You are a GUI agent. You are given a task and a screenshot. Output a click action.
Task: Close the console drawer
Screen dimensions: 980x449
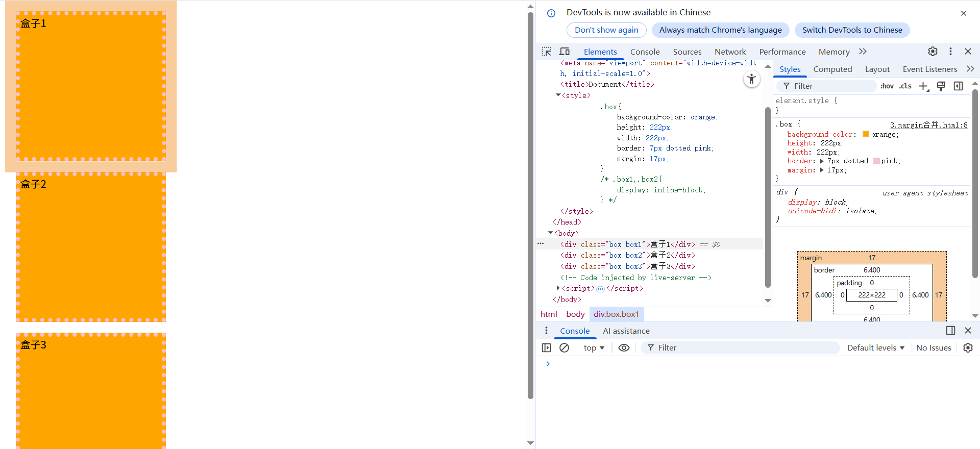pyautogui.click(x=968, y=331)
